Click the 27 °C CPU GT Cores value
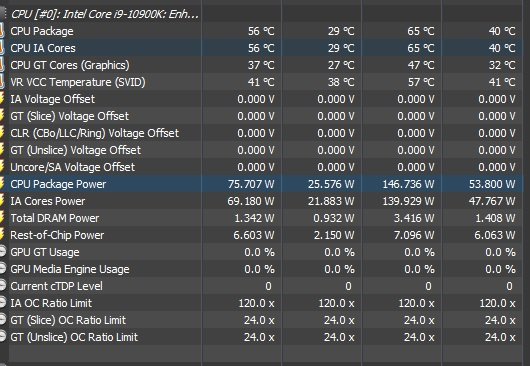Viewport: 530px width, 366px height. pyautogui.click(x=341, y=65)
